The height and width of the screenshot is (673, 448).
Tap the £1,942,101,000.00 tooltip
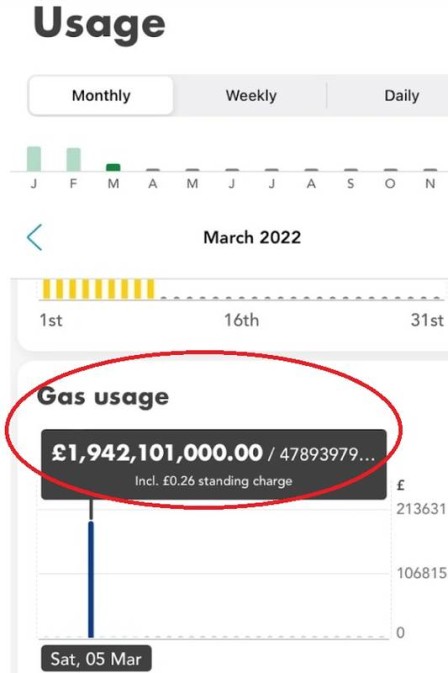tap(214, 464)
